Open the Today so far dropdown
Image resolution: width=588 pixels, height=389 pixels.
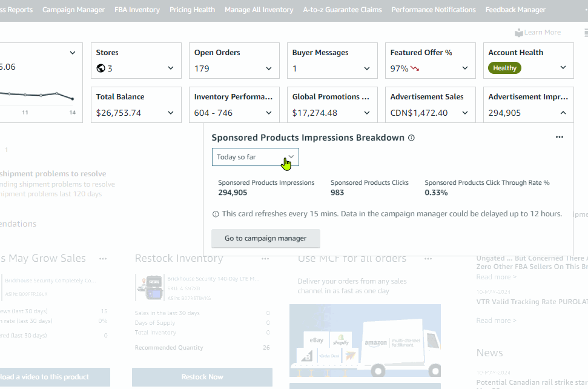[x=256, y=157]
